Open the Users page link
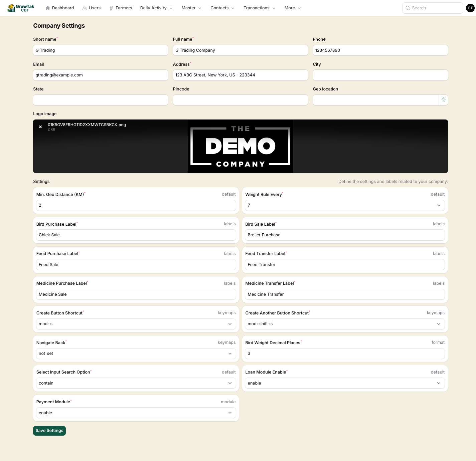The image size is (476, 461). click(91, 8)
